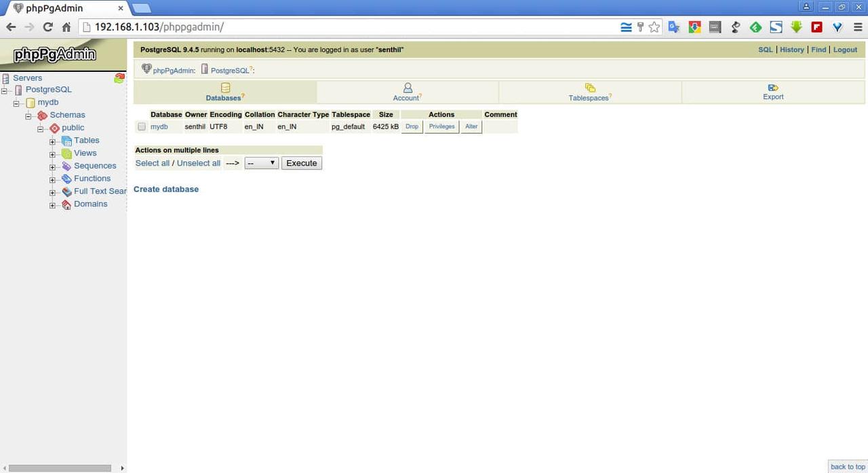Click the Schemas icon in the tree
Image resolution: width=868 pixels, height=473 pixels.
(x=42, y=115)
